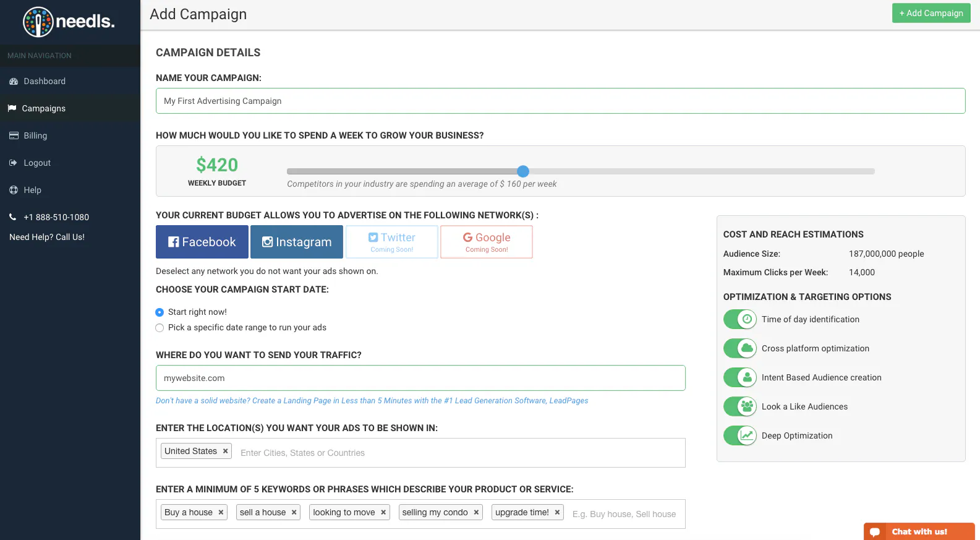Click the needls logo icon
This screenshot has height=540, width=980.
[38, 22]
